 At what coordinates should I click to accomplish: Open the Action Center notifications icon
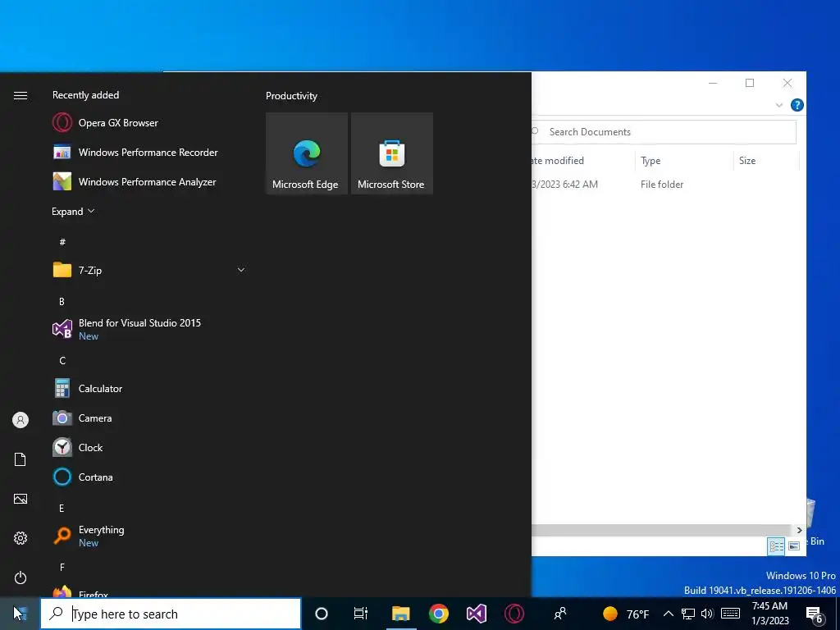[815, 614]
